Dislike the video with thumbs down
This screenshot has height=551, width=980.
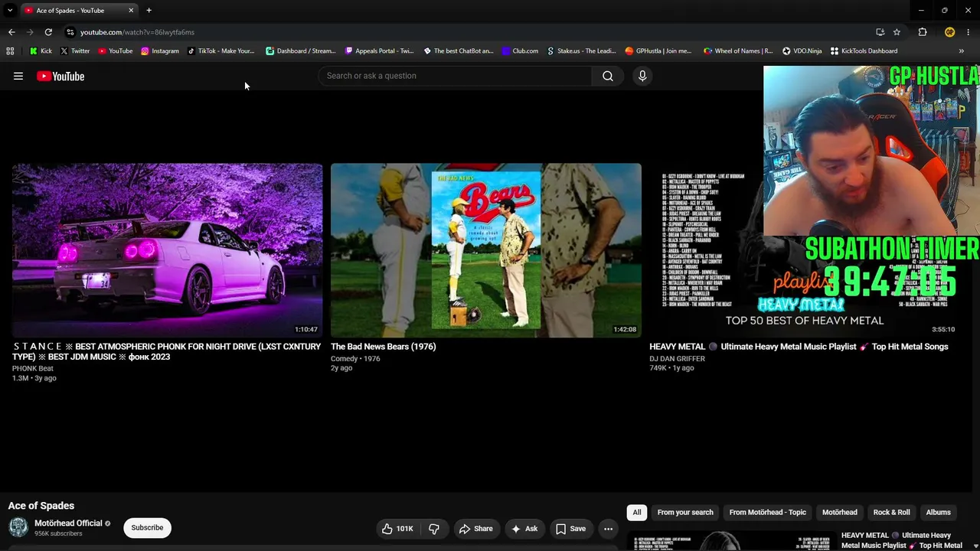pyautogui.click(x=434, y=529)
